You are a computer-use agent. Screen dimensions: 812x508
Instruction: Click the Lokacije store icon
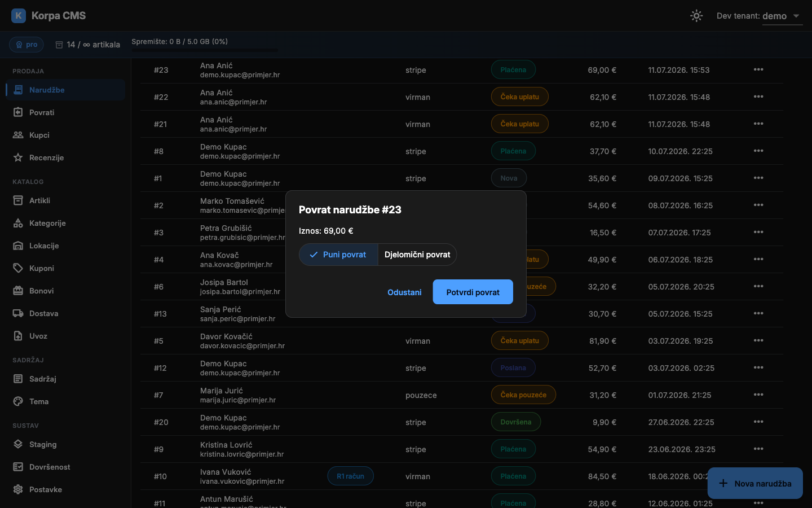18,246
